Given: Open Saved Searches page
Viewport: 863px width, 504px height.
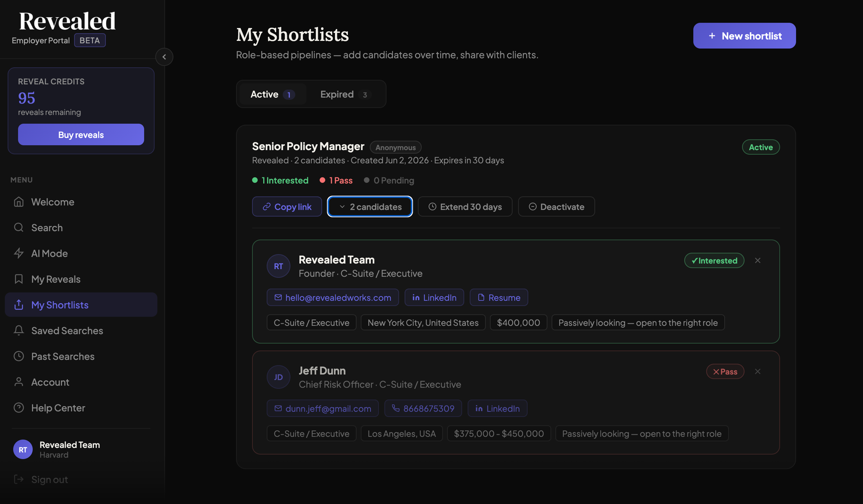Looking at the screenshot, I should tap(81, 331).
